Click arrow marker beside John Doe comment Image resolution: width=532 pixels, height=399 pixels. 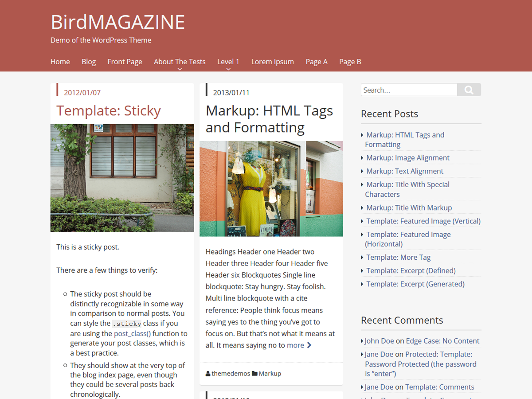pyautogui.click(x=362, y=340)
